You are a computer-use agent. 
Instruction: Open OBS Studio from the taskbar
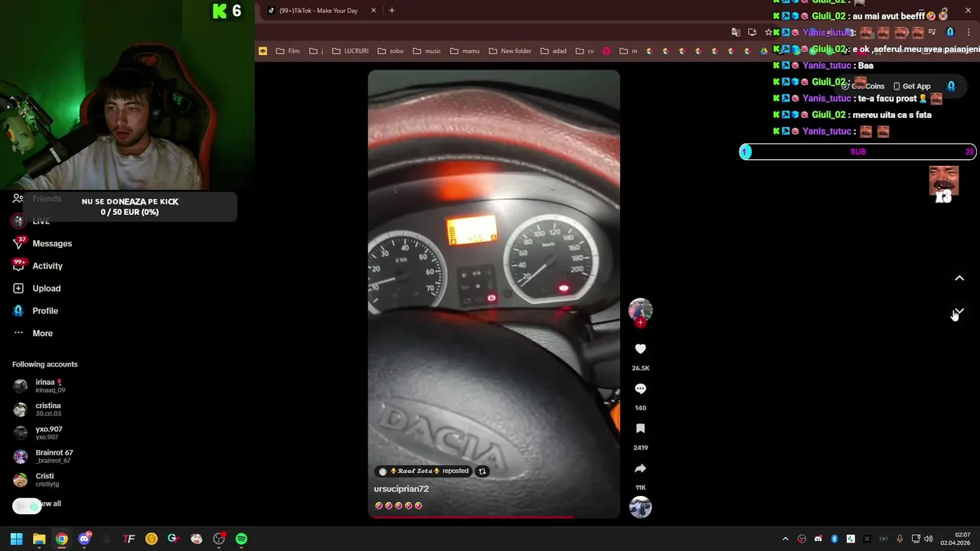click(219, 539)
